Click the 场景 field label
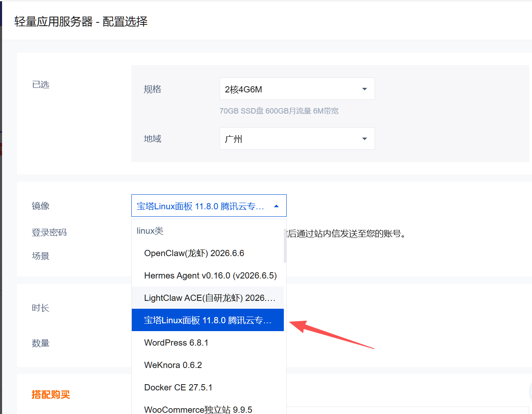 pyautogui.click(x=41, y=256)
